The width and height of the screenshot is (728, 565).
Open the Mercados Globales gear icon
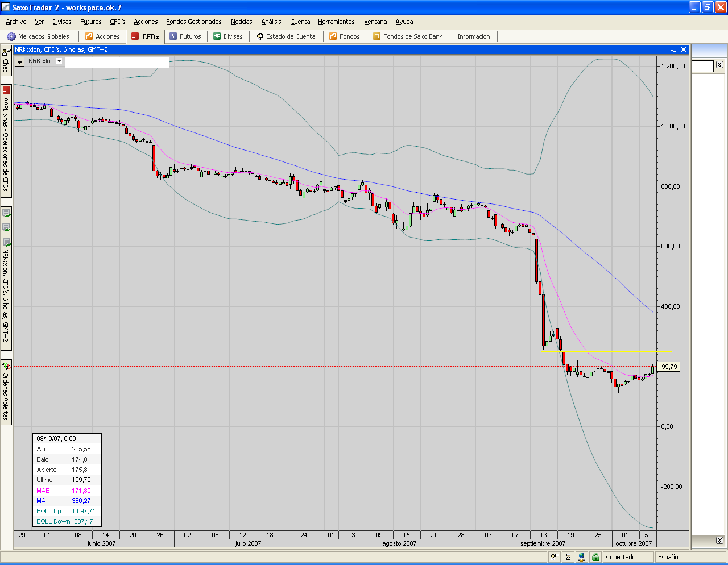pyautogui.click(x=11, y=36)
